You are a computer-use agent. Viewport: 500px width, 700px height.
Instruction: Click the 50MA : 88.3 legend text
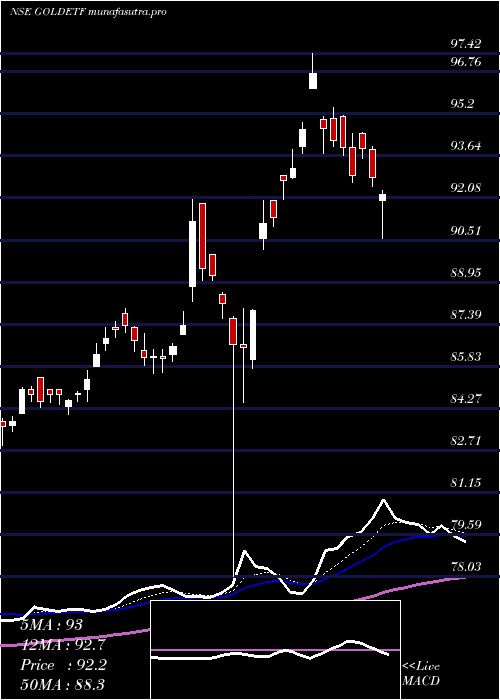point(62,684)
